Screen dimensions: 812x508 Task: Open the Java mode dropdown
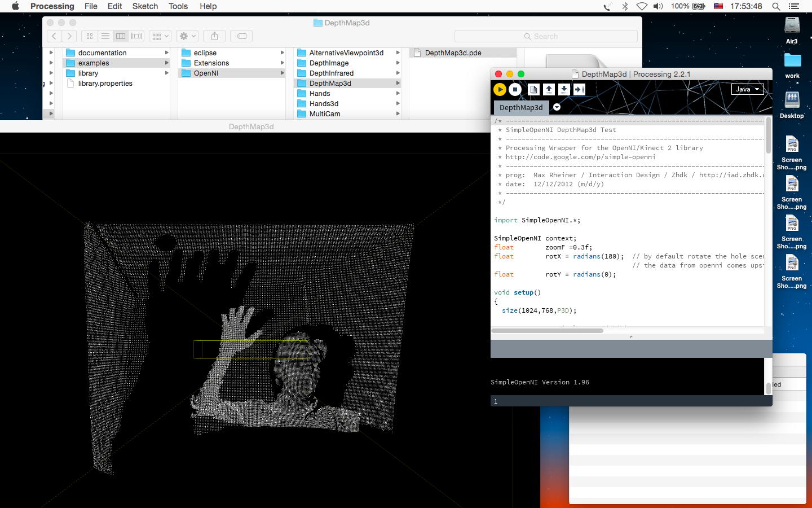(748, 89)
